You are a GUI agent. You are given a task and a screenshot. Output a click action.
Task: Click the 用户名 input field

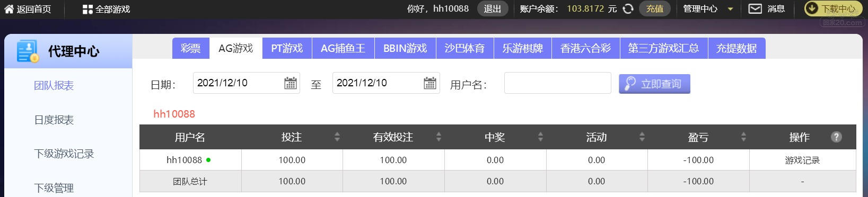coord(557,83)
